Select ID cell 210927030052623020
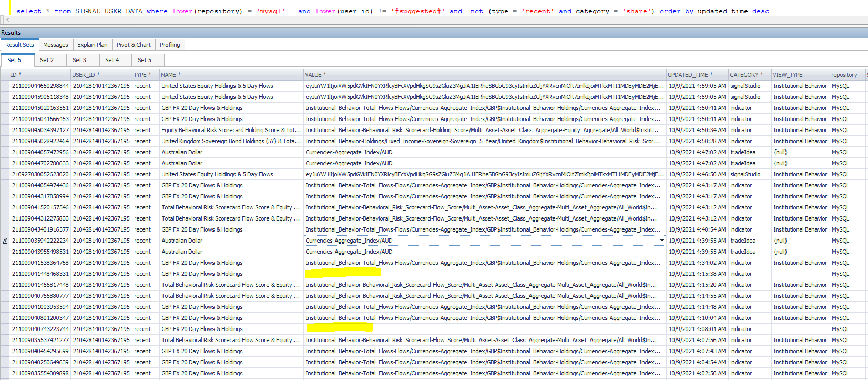868x380 pixels. click(x=40, y=174)
